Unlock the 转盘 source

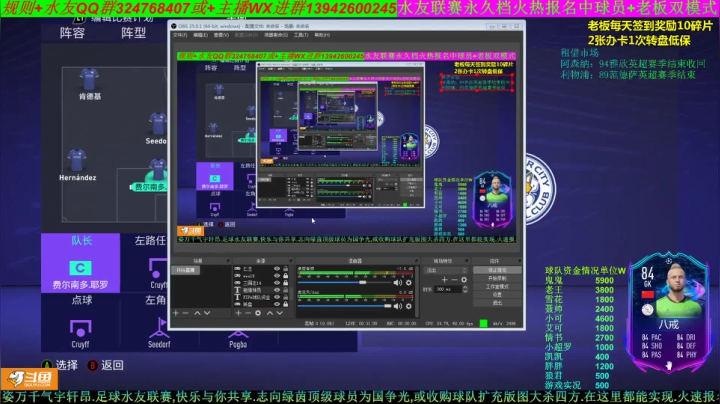(x=286, y=304)
